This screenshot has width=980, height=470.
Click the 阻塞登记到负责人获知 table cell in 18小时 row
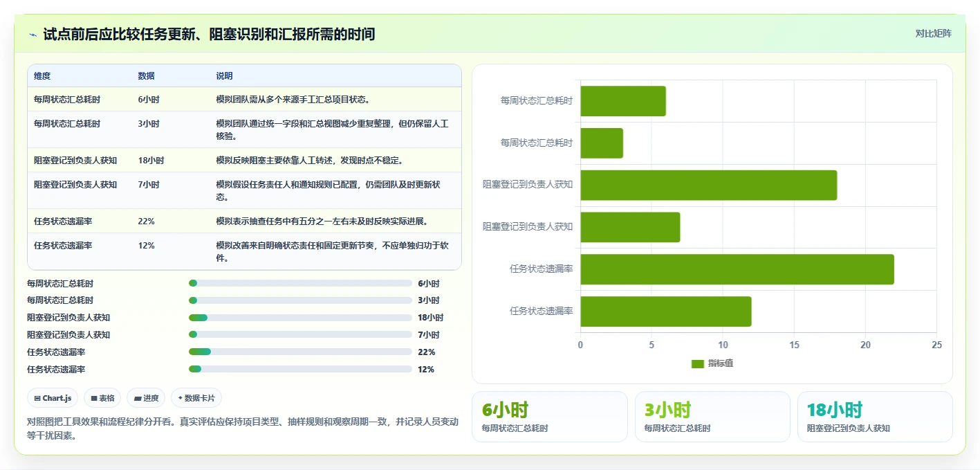tap(75, 161)
